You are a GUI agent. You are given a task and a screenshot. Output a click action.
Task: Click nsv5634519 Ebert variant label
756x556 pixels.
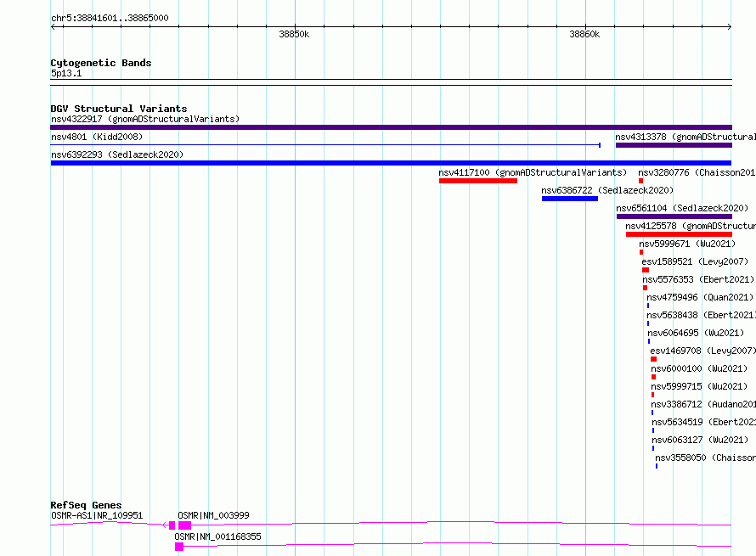pyautogui.click(x=704, y=422)
